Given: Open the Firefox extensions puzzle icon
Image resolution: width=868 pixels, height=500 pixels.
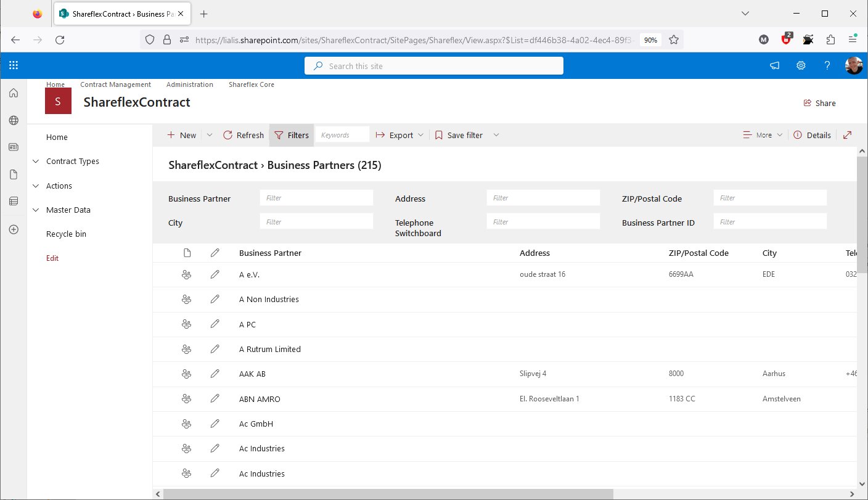Looking at the screenshot, I should (830, 39).
